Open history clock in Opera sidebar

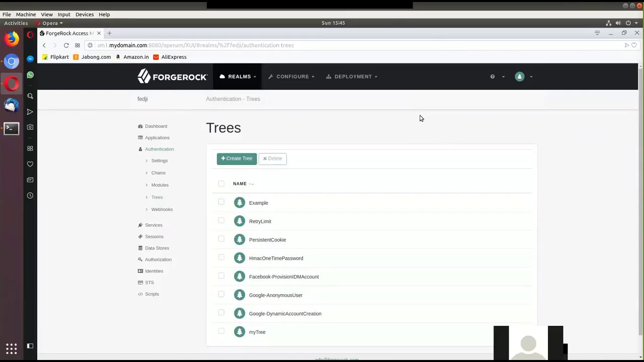click(30, 196)
